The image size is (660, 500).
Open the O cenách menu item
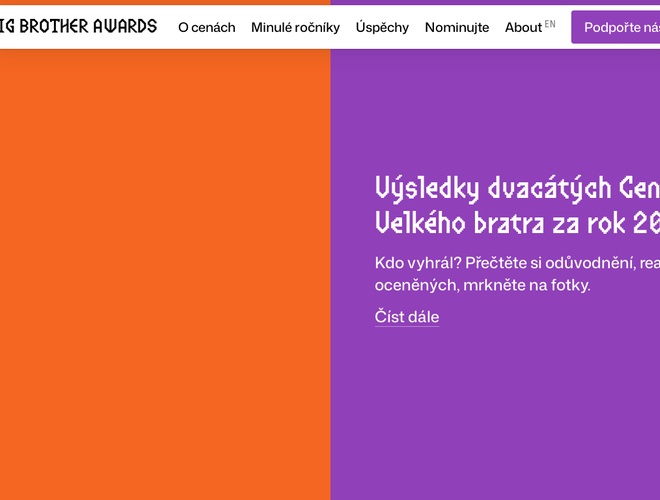pos(207,27)
